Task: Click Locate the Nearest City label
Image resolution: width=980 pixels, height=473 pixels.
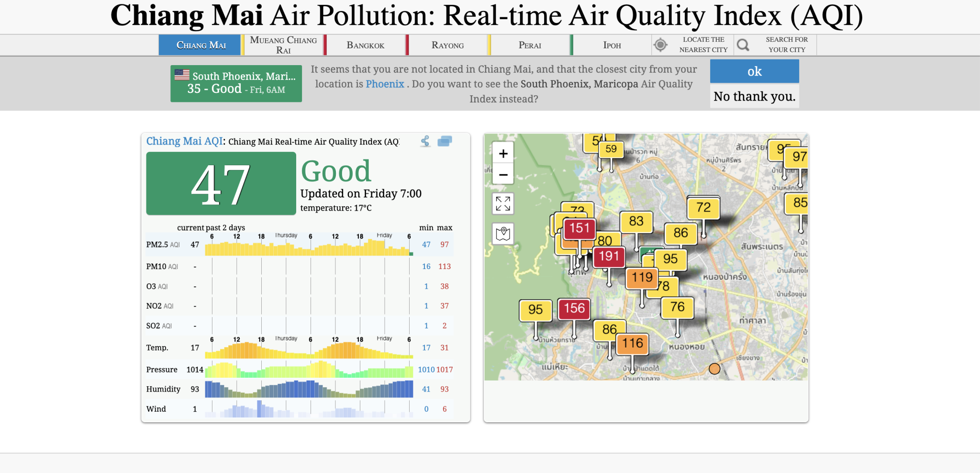Action: [703, 45]
